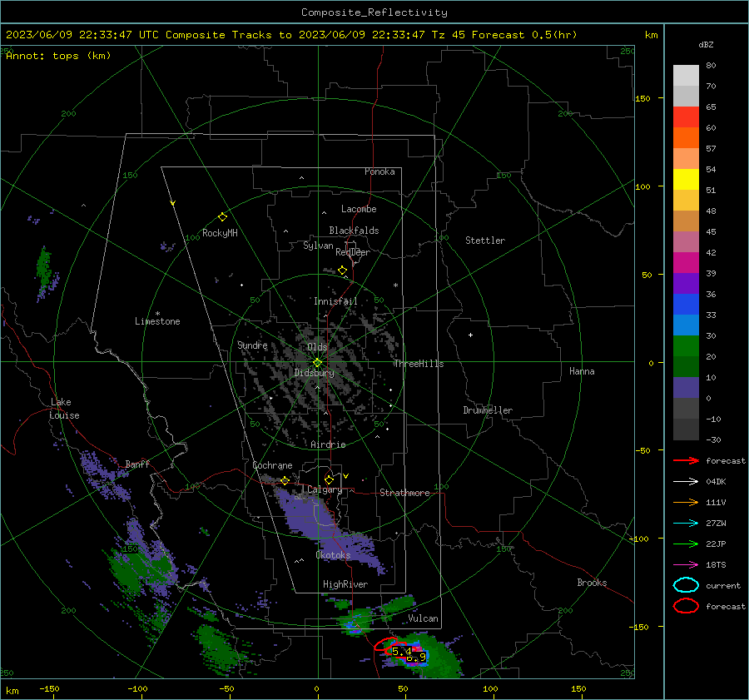
Task: Click the white plus marker north of Drumheller
Action: pos(470,335)
